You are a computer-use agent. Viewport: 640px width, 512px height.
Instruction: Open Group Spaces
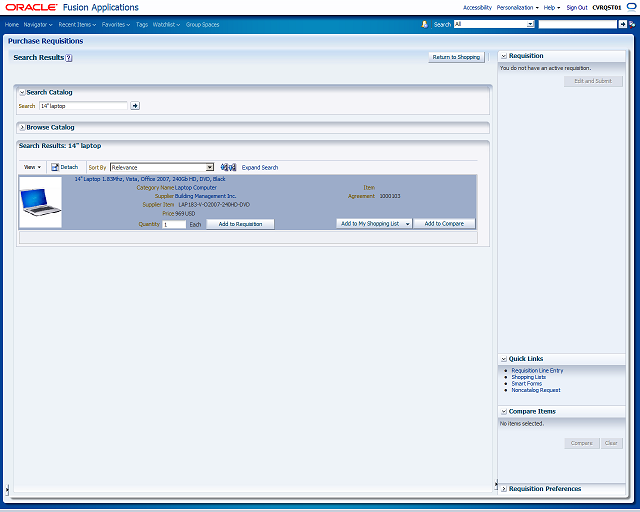tap(202, 24)
